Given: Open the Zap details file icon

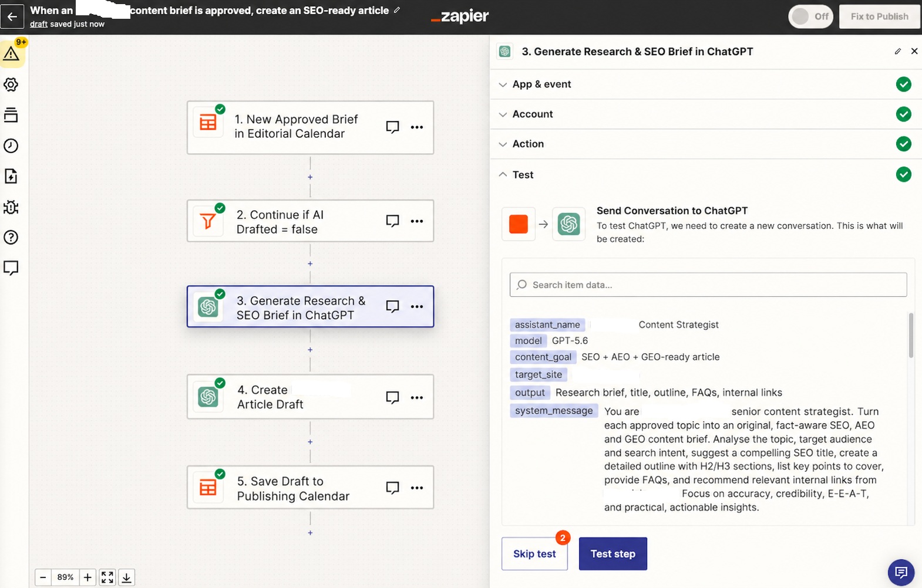Looking at the screenshot, I should coord(11,176).
